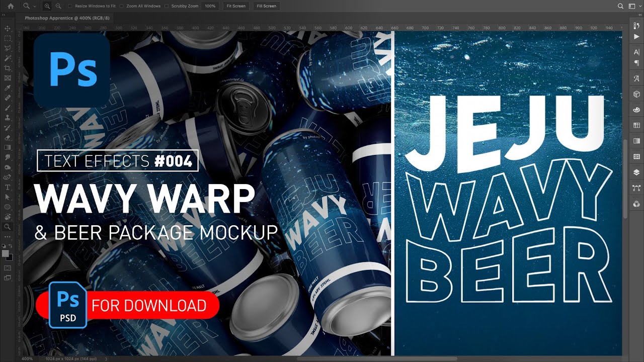Screen dimensions: 644x362
Task: Select the Rectangular Marquee tool
Action: pyautogui.click(x=8, y=38)
